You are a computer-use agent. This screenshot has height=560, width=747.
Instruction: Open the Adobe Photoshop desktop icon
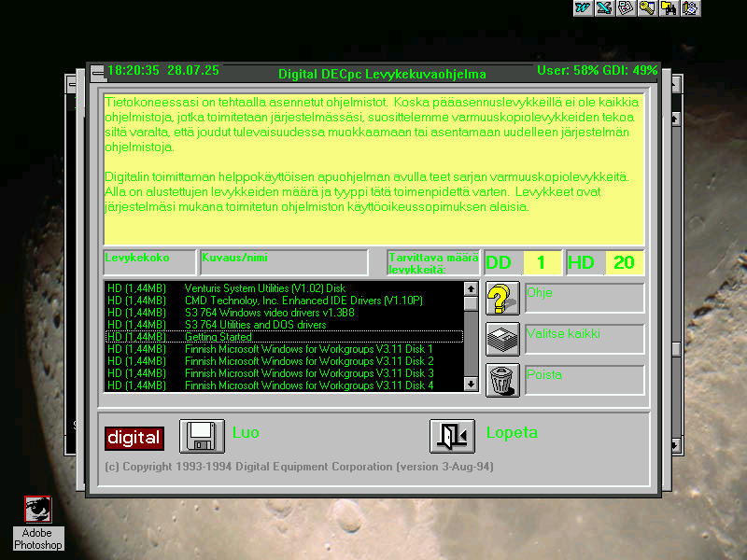click(x=38, y=511)
